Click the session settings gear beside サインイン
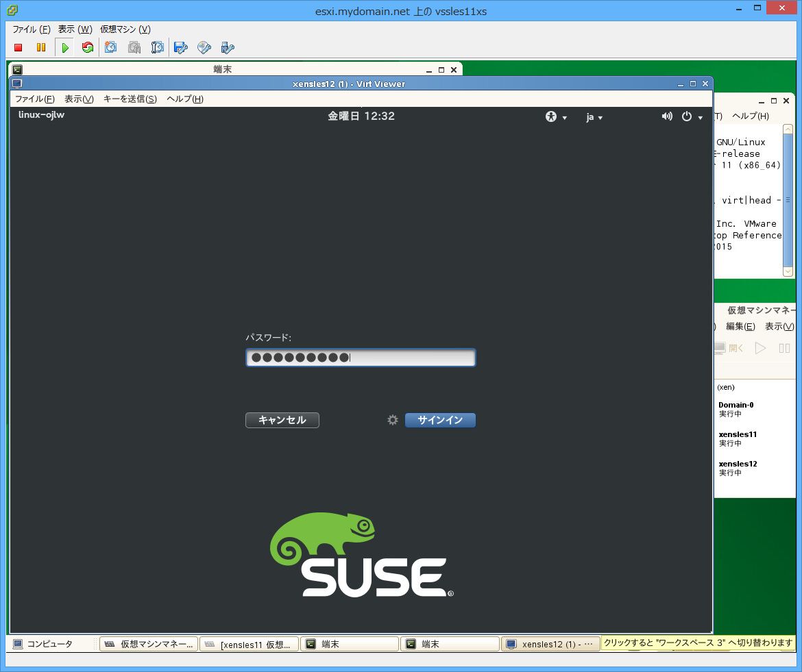The width and height of the screenshot is (802, 672). tap(392, 419)
